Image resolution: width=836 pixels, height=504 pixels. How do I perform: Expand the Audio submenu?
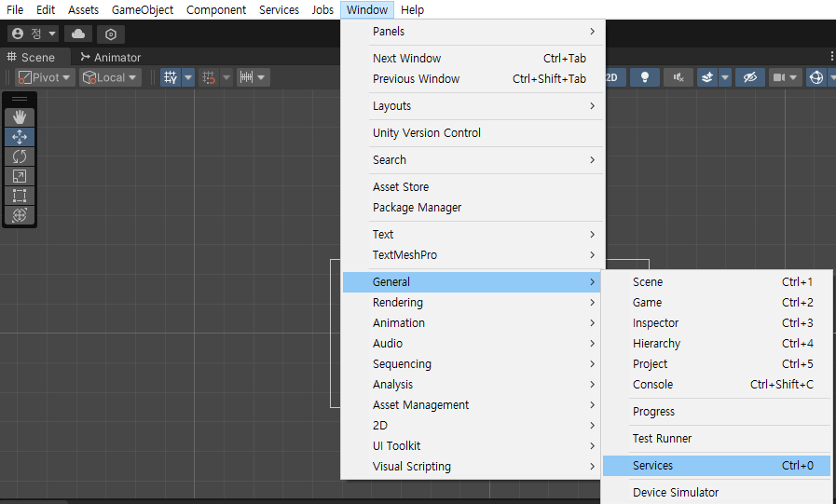[x=473, y=344]
